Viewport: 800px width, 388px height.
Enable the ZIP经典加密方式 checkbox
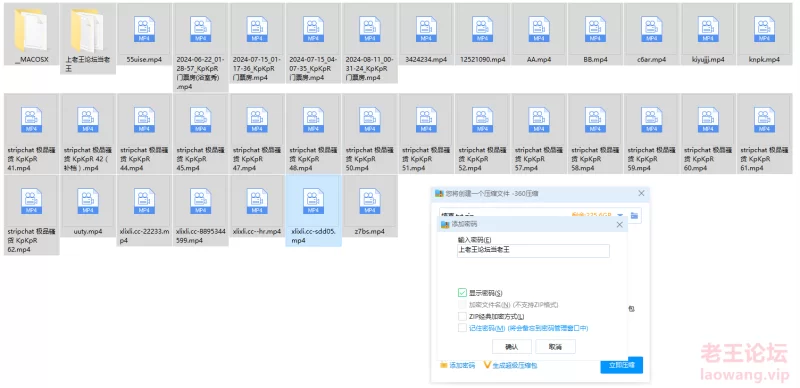pos(462,317)
